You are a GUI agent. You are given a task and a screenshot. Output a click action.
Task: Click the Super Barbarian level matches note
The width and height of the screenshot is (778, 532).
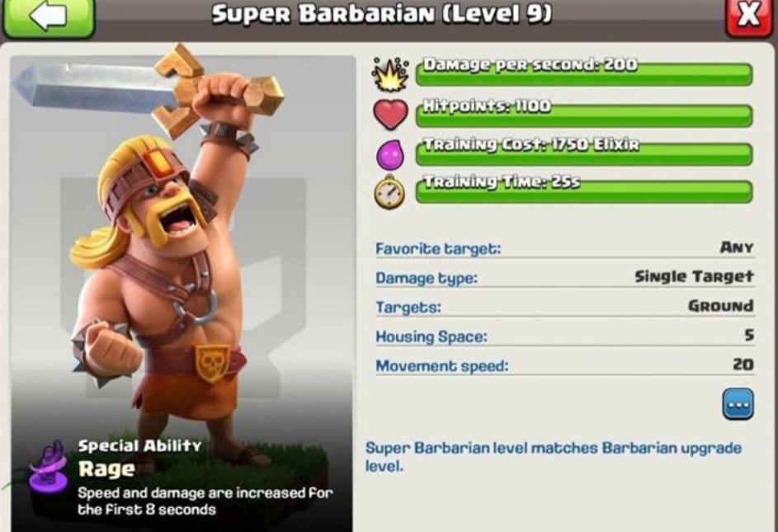(x=554, y=457)
